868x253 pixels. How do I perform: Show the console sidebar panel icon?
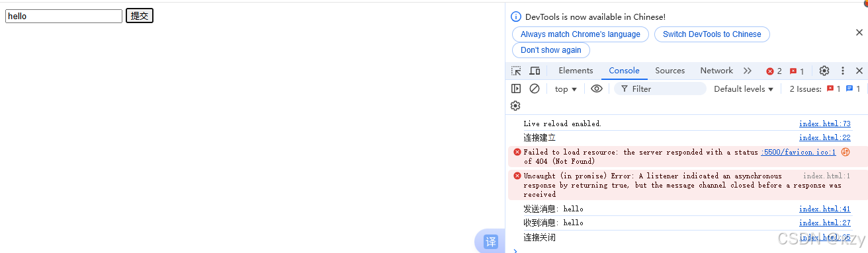click(x=516, y=89)
